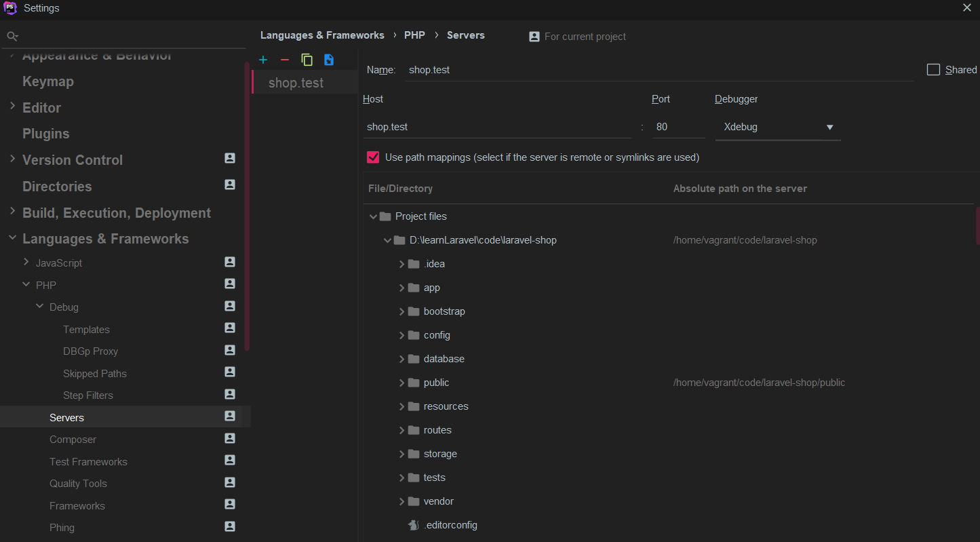Viewport: 980px width, 542px height.
Task: Click the folder icon beside public
Action: coord(414,383)
